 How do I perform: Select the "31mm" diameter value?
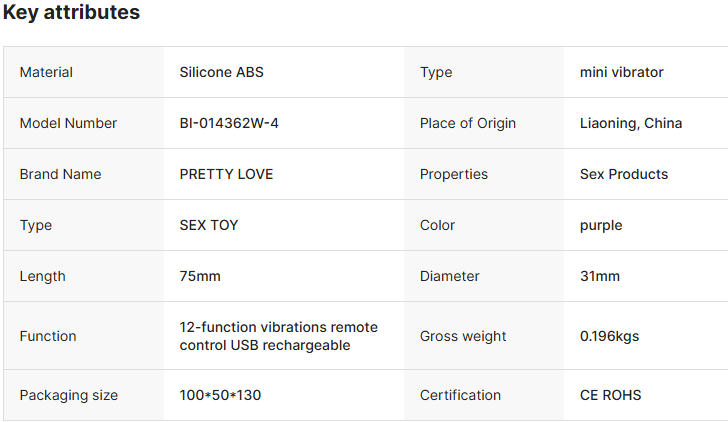click(x=600, y=276)
